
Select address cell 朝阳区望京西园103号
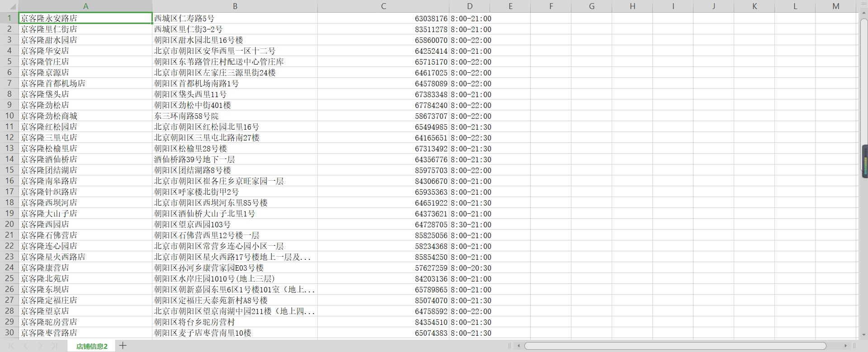[235, 224]
